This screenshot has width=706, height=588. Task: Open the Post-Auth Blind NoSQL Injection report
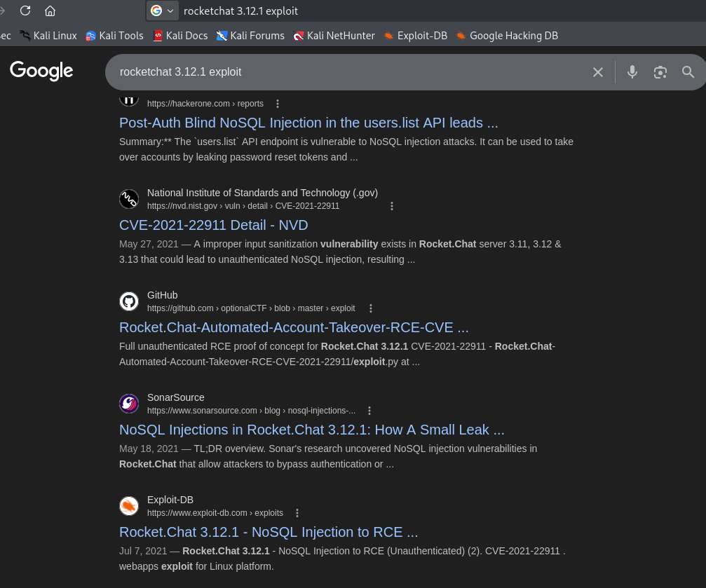(x=308, y=123)
